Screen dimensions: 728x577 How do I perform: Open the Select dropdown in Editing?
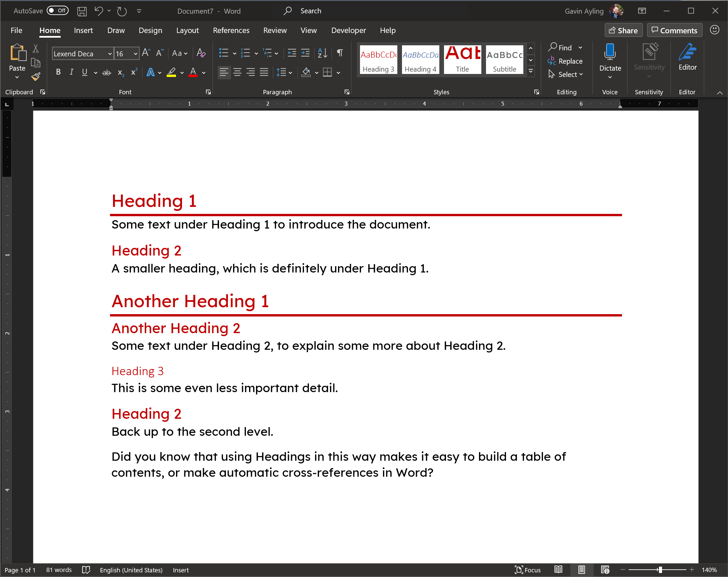pyautogui.click(x=566, y=74)
